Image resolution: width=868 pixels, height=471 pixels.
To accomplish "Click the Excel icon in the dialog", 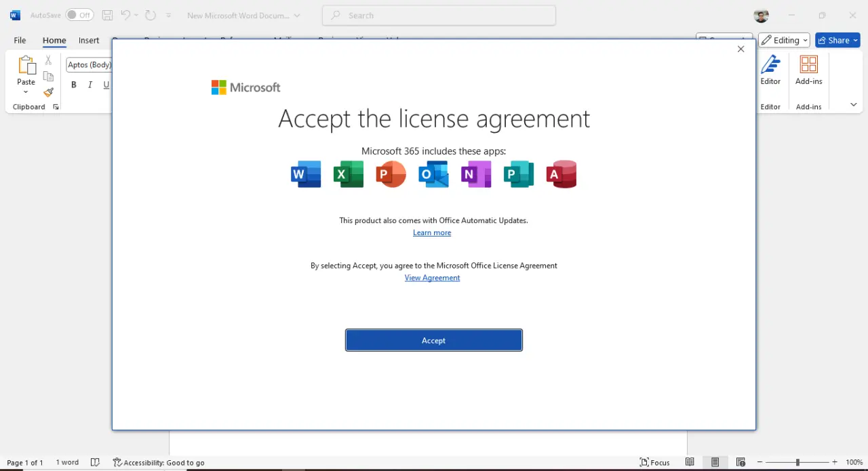I will click(349, 174).
